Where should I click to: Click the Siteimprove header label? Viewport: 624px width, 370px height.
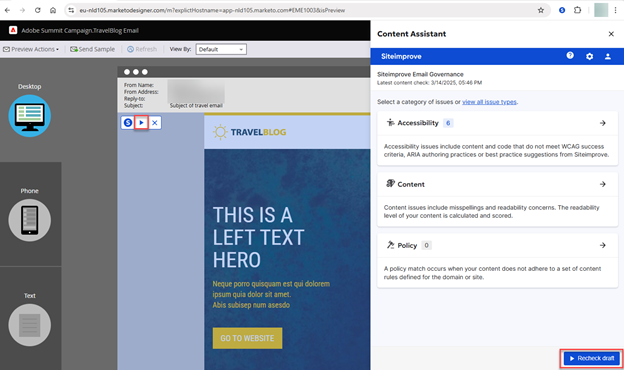pyautogui.click(x=401, y=56)
